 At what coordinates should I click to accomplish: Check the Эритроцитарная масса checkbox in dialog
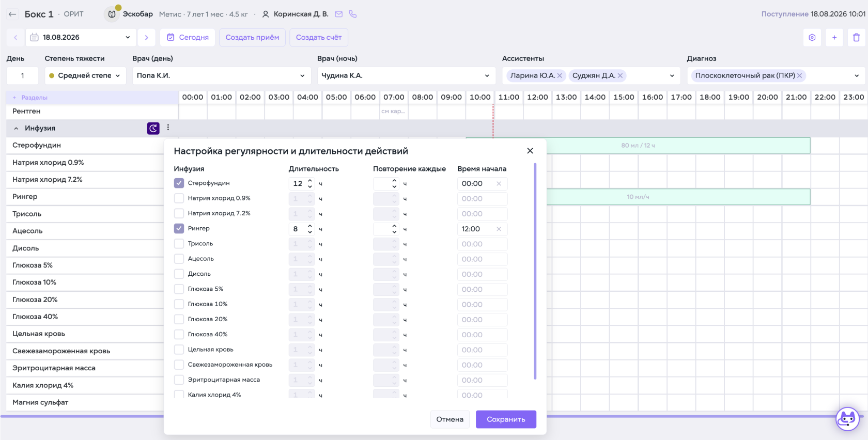pyautogui.click(x=179, y=380)
